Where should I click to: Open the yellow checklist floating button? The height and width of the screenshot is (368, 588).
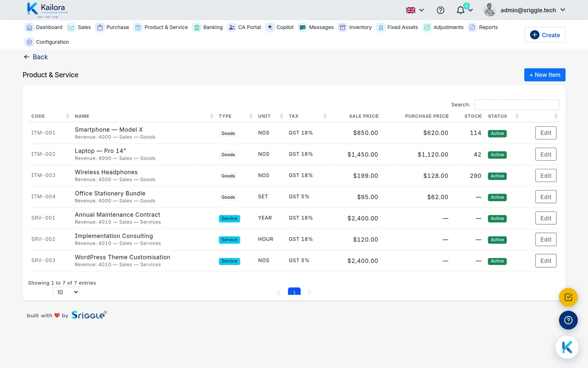(568, 297)
